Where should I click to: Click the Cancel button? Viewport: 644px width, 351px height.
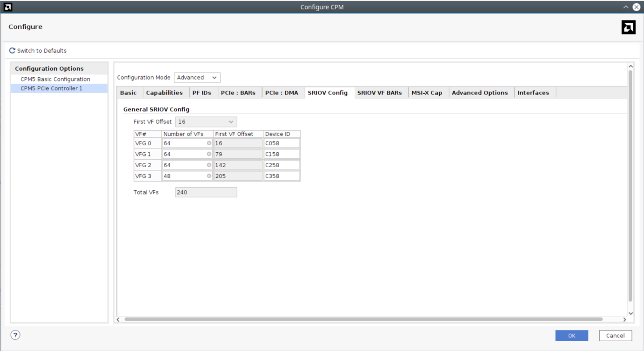[x=615, y=336]
